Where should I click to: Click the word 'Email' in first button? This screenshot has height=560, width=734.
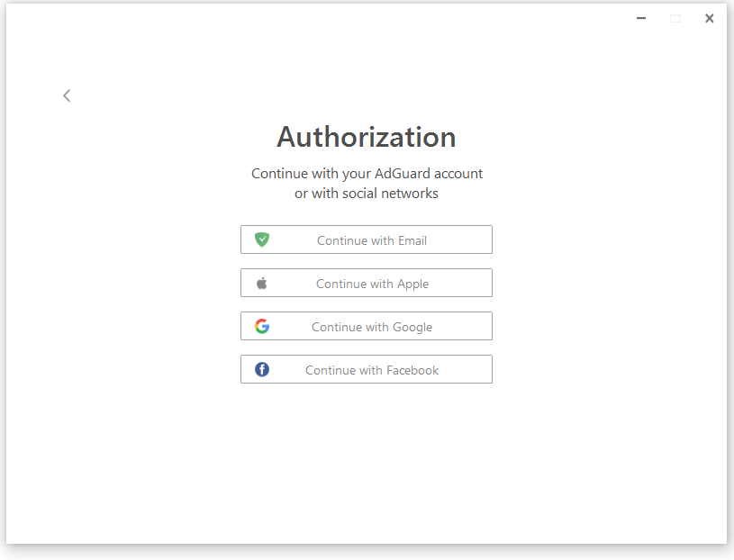pyautogui.click(x=412, y=240)
